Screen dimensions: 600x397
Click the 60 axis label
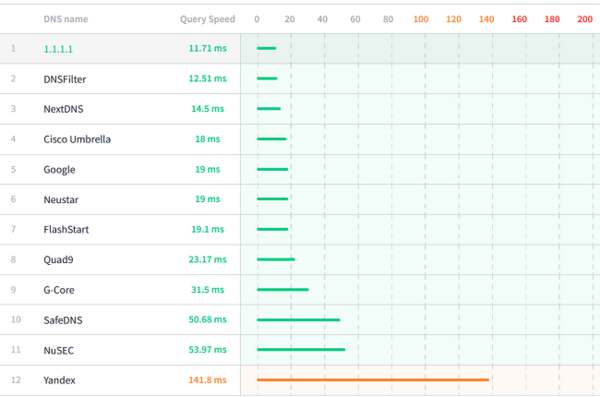click(355, 19)
